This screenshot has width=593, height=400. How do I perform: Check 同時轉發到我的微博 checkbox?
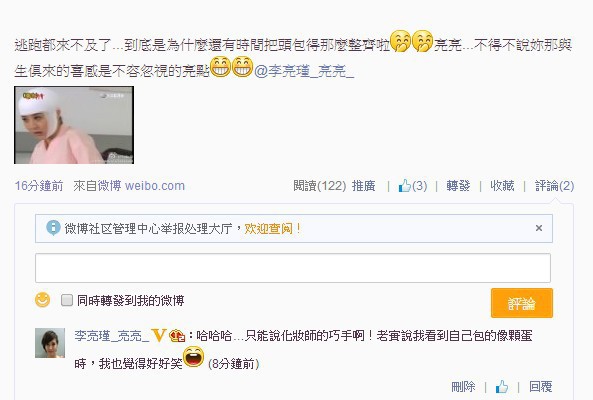(x=67, y=300)
